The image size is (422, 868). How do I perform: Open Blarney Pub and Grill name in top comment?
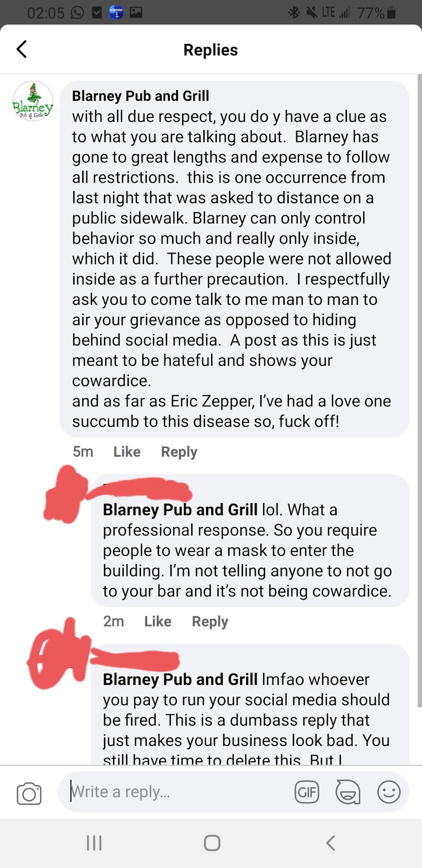[141, 96]
